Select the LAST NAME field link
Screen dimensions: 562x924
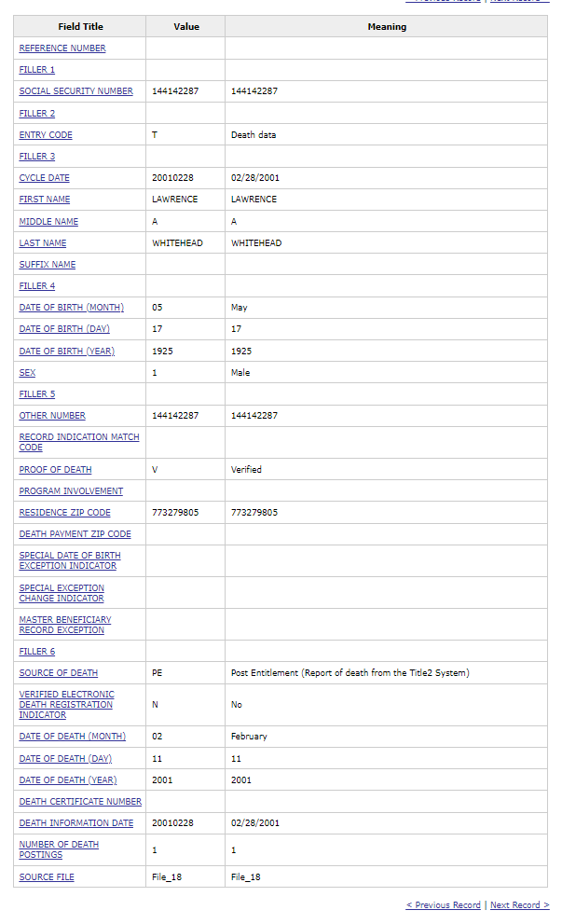[43, 243]
